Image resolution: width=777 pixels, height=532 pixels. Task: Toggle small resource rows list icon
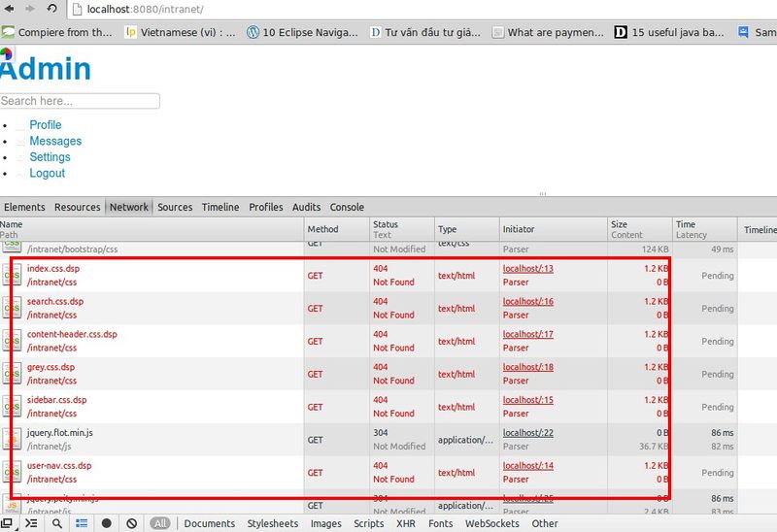pos(83,523)
